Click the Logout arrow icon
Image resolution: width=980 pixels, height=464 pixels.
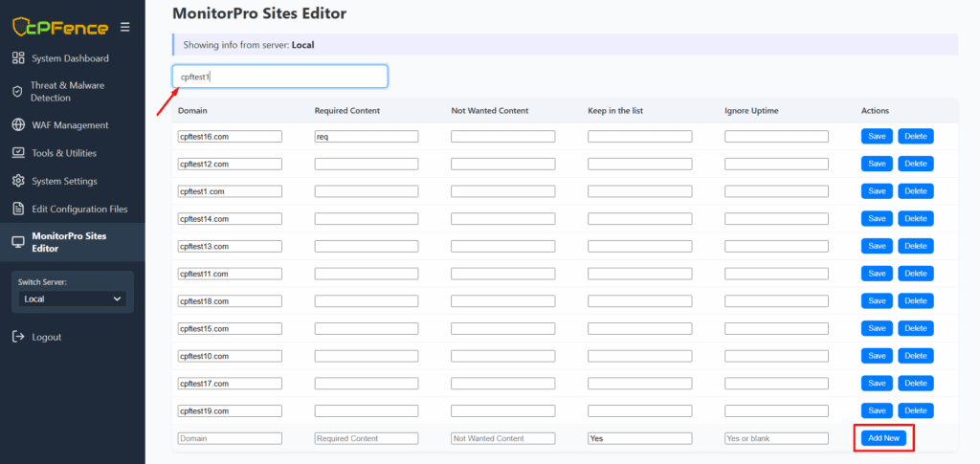(x=17, y=337)
